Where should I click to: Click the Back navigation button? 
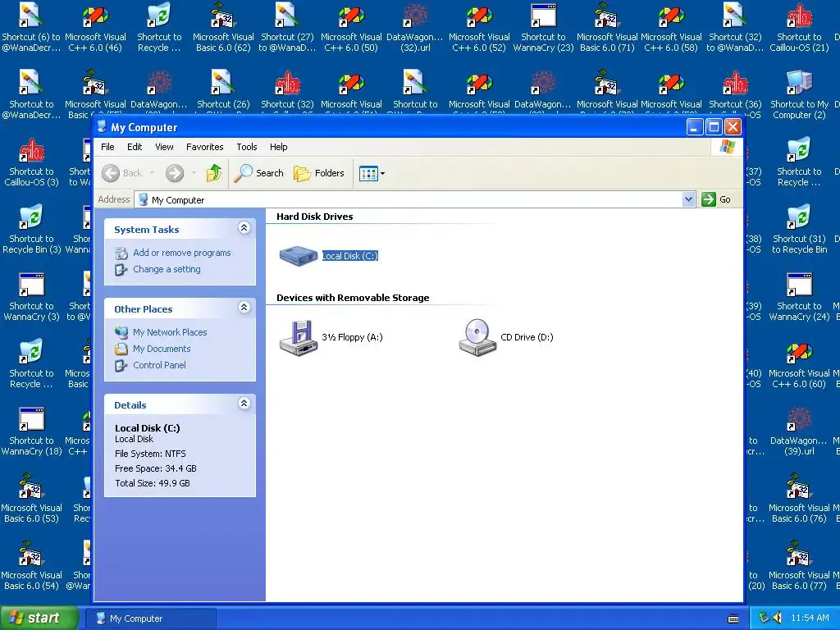pos(123,173)
